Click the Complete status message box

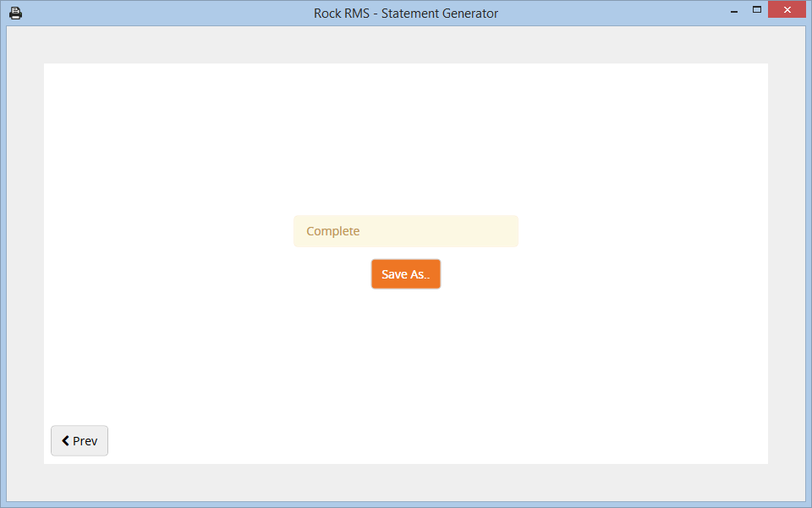pyautogui.click(x=406, y=231)
